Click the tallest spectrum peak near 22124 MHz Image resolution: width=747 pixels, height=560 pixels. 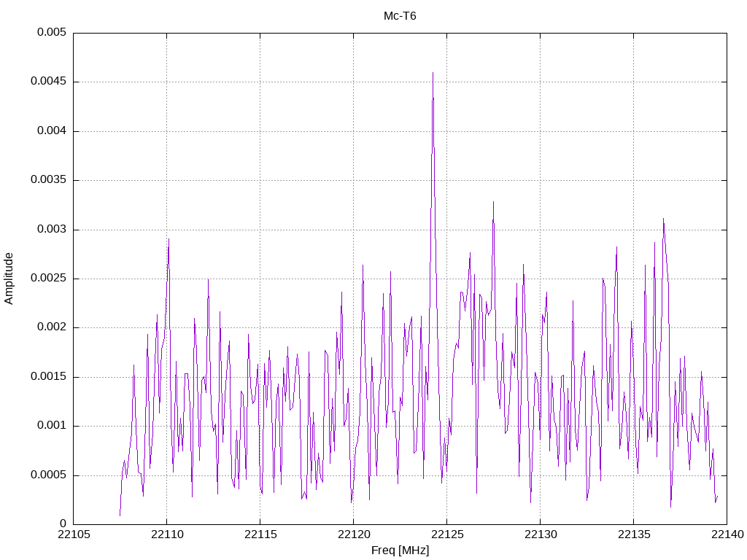[433, 74]
